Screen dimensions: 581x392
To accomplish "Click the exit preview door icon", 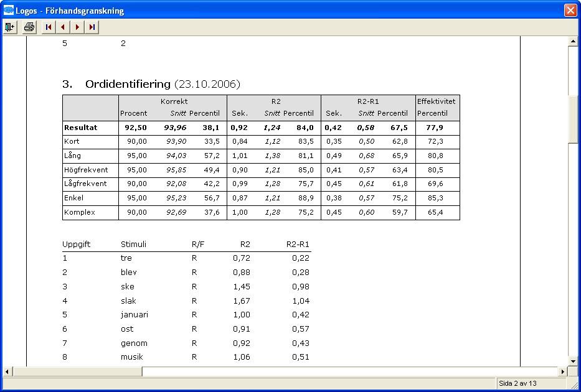I will (x=10, y=27).
